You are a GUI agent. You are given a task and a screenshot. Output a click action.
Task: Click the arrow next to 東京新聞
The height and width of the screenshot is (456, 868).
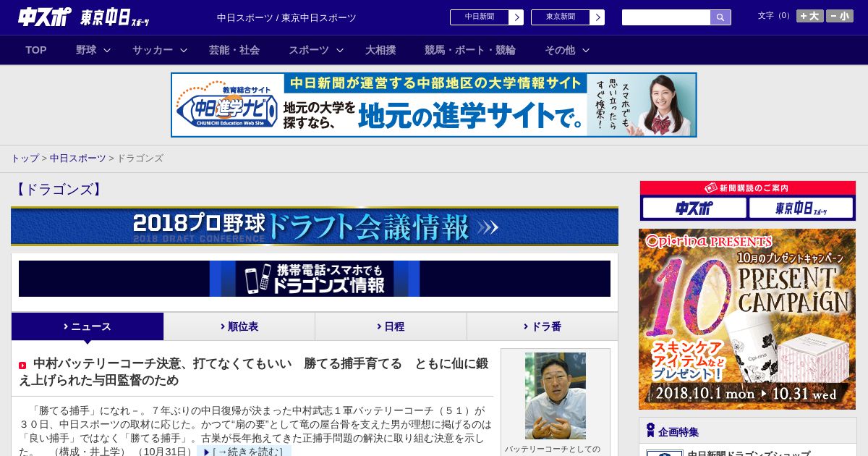pyautogui.click(x=597, y=17)
